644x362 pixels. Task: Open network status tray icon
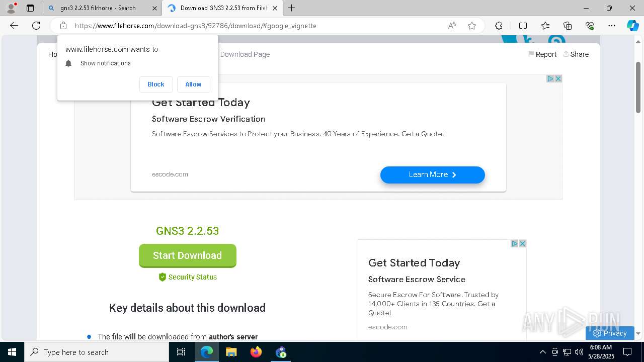pos(567,352)
